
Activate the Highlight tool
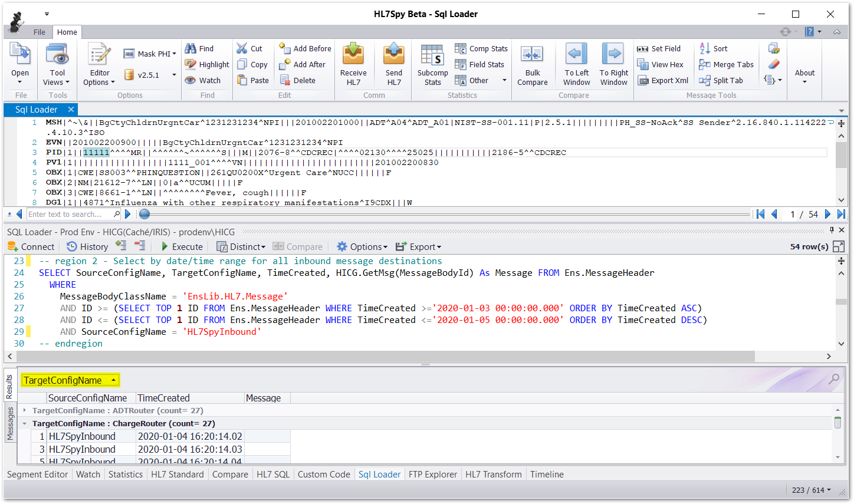pyautogui.click(x=207, y=64)
